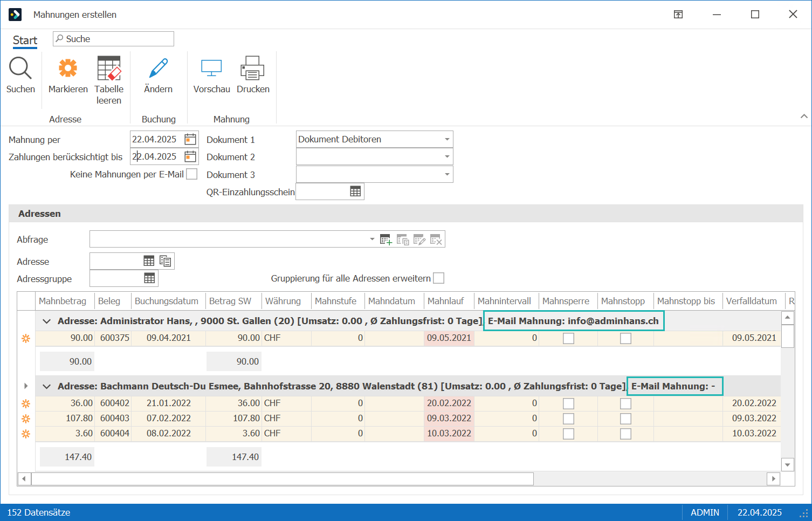
Task: Click the orange marker on Beleg 600404 row
Action: pos(26,434)
